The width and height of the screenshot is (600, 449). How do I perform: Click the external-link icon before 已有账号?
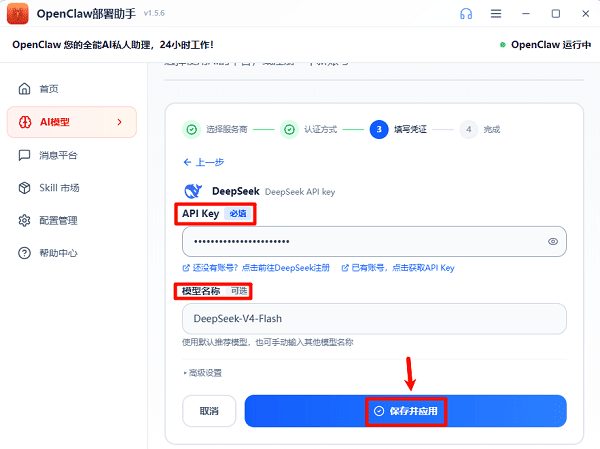[x=345, y=268]
